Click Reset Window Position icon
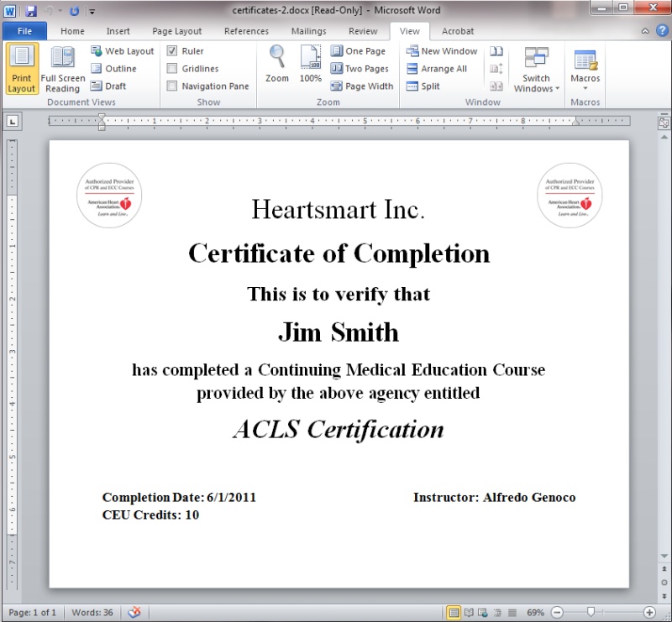Screen dimensions: 672x622 pos(496,86)
